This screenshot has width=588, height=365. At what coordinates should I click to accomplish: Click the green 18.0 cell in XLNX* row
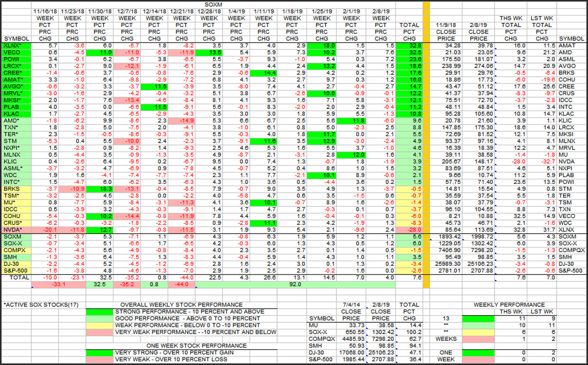click(321, 46)
